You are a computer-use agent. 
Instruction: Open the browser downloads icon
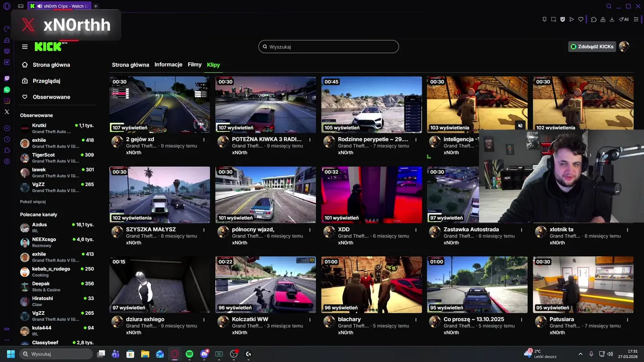point(612,20)
